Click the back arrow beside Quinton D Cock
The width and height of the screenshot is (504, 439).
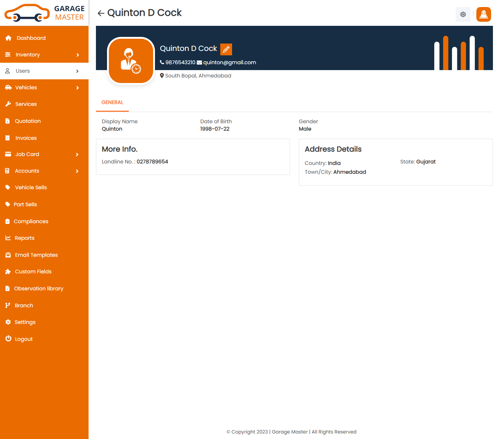click(101, 13)
